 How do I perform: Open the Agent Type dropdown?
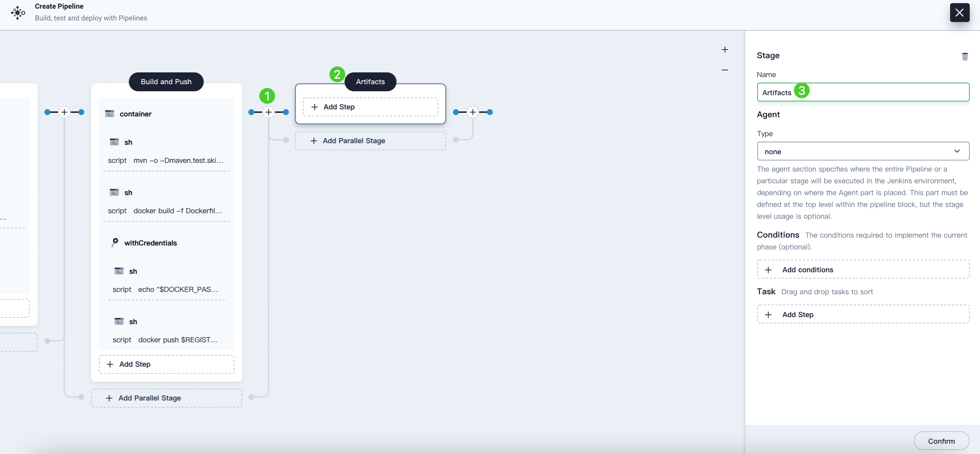click(863, 151)
